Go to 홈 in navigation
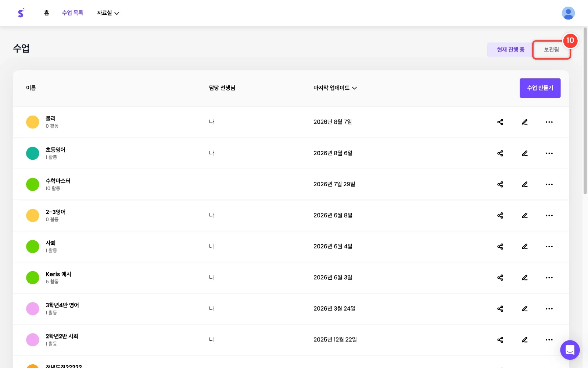 pos(46,13)
